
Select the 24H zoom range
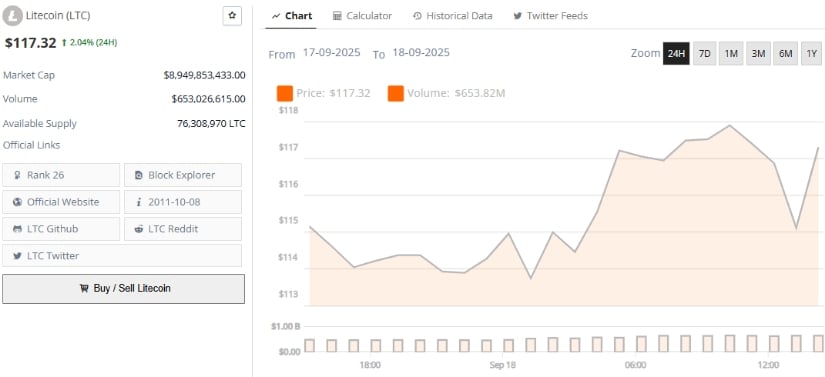[676, 54]
